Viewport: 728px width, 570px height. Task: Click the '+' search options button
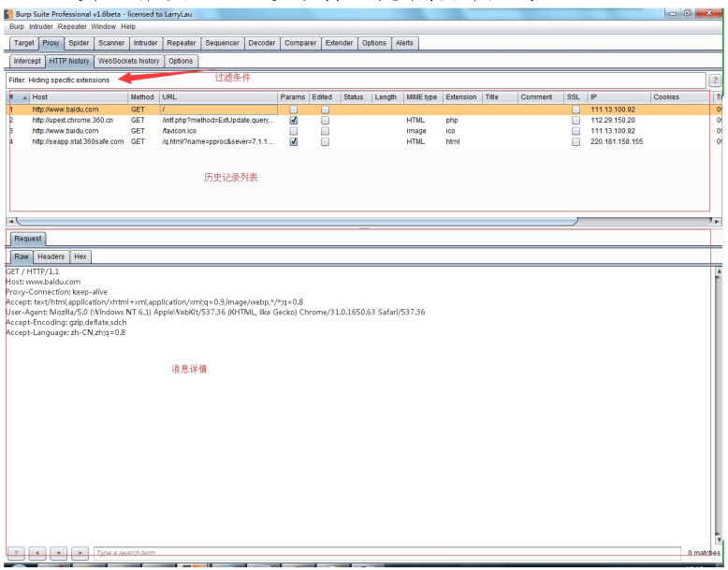(x=59, y=553)
